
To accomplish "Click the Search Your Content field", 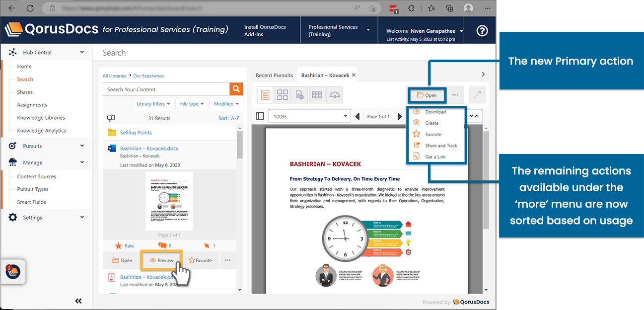I will tap(166, 89).
